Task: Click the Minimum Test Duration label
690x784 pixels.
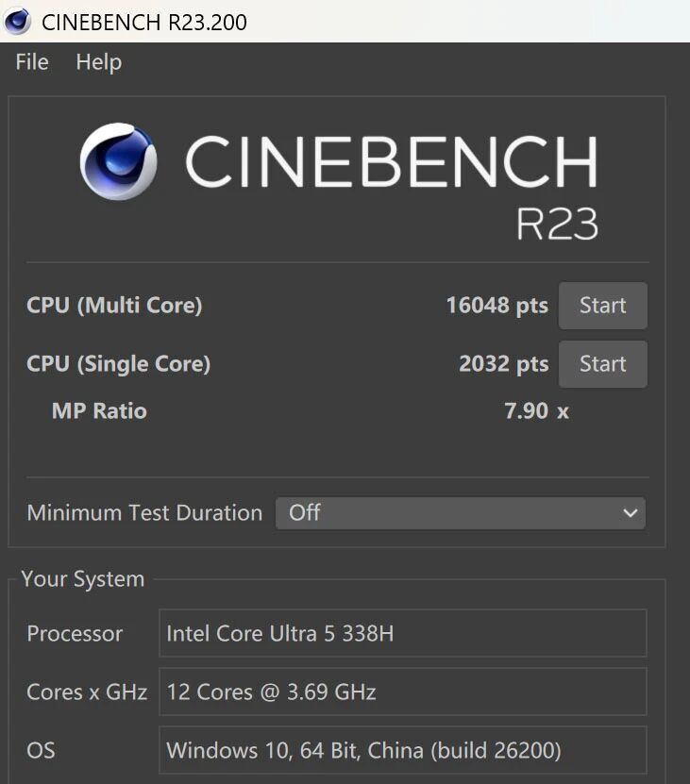Action: click(144, 513)
